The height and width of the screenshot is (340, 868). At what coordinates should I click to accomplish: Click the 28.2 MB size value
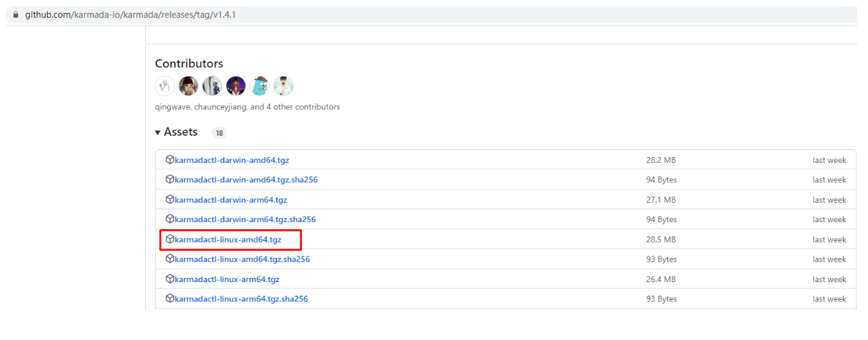661,160
